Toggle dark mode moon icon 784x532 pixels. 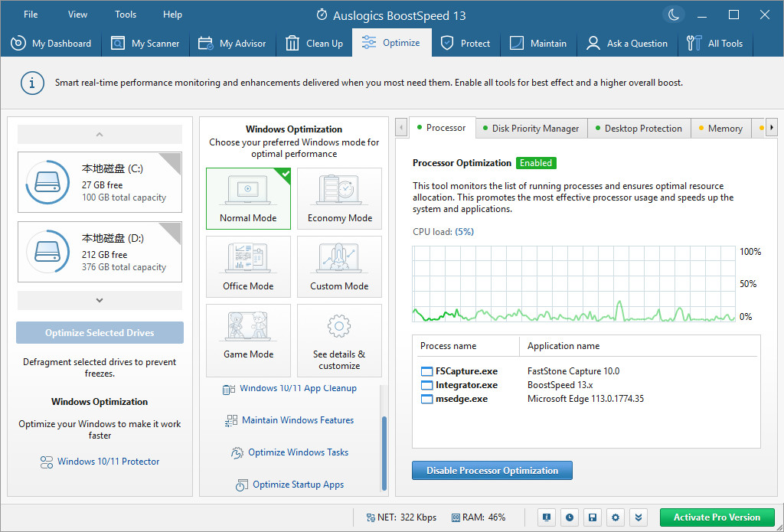[674, 15]
